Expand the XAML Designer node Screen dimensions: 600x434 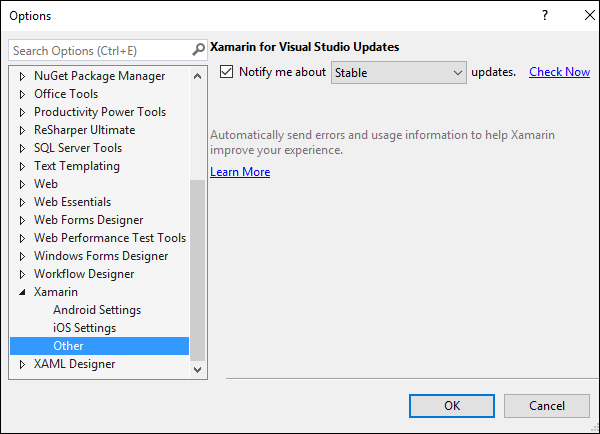point(23,364)
